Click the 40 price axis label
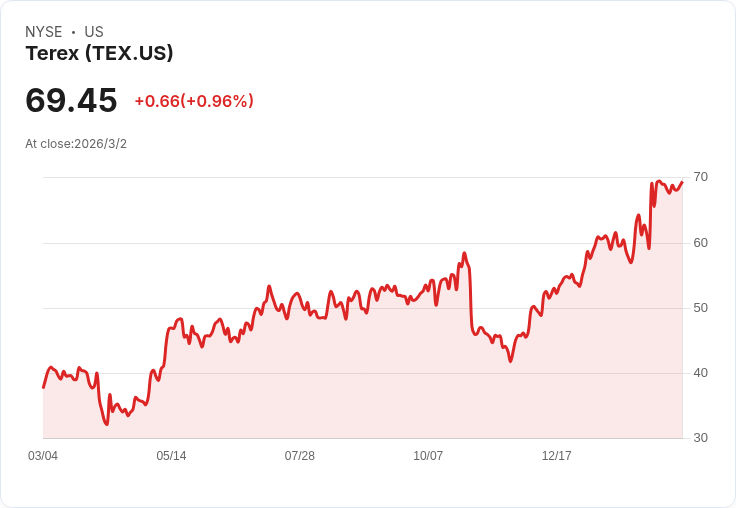The image size is (736, 508). 701,373
